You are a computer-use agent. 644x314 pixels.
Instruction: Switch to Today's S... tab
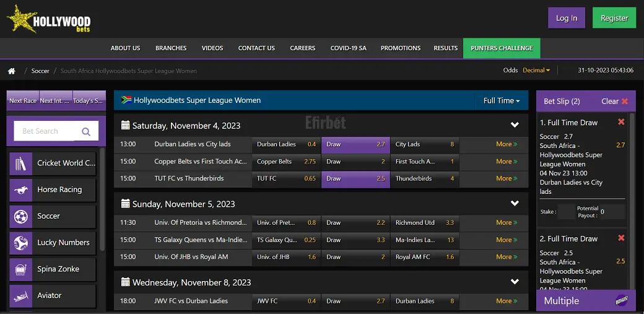click(89, 101)
